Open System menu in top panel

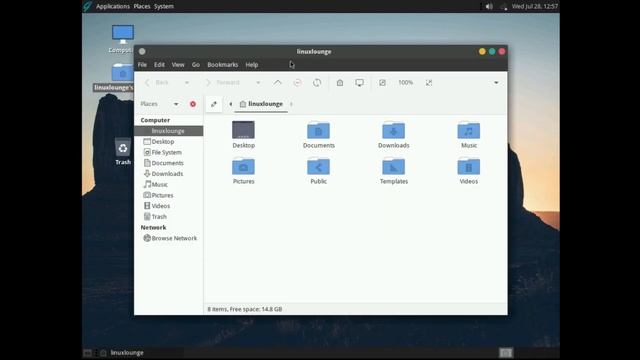[x=164, y=6]
